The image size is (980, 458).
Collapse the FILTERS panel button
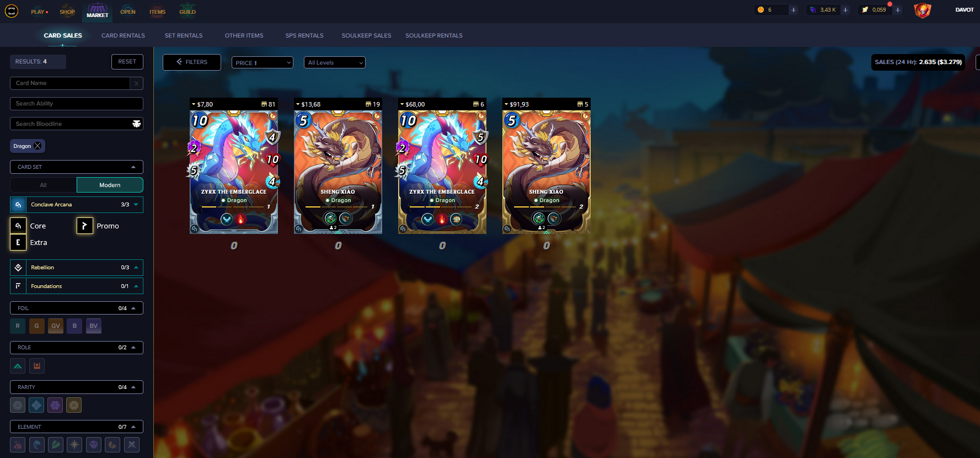coord(192,62)
